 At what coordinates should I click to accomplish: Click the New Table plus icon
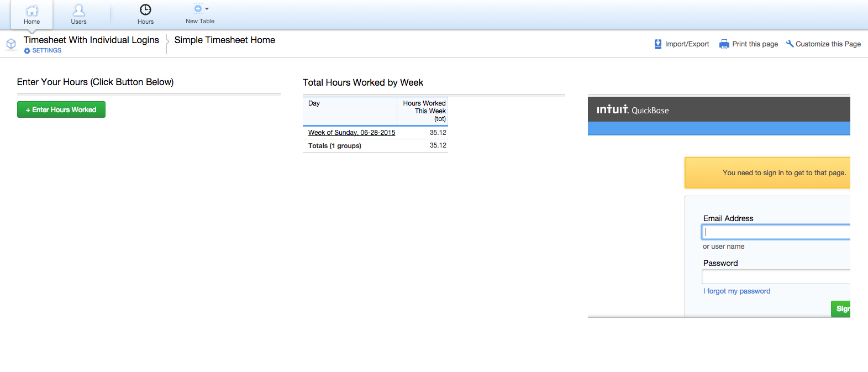(198, 8)
